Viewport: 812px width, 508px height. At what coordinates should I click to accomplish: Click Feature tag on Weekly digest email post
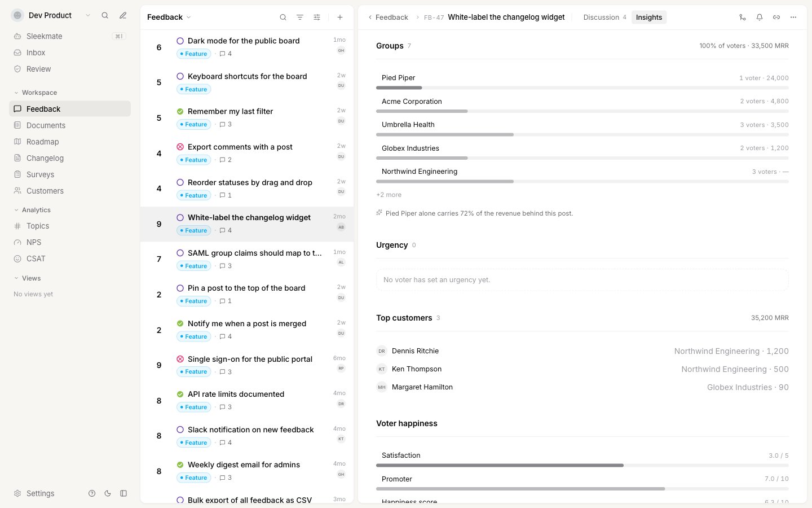[193, 478]
